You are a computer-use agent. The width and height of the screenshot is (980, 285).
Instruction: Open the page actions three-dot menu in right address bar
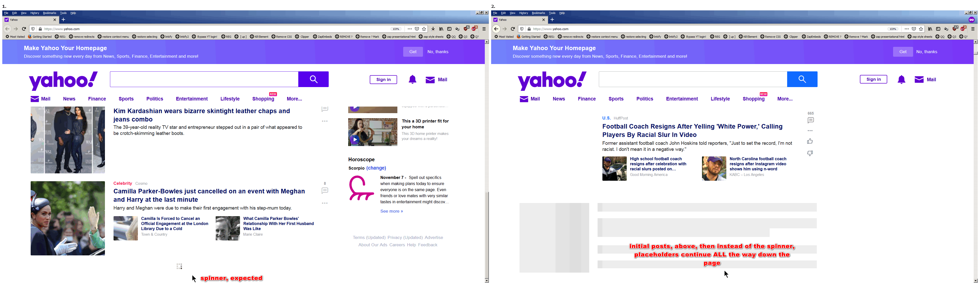pos(907,29)
